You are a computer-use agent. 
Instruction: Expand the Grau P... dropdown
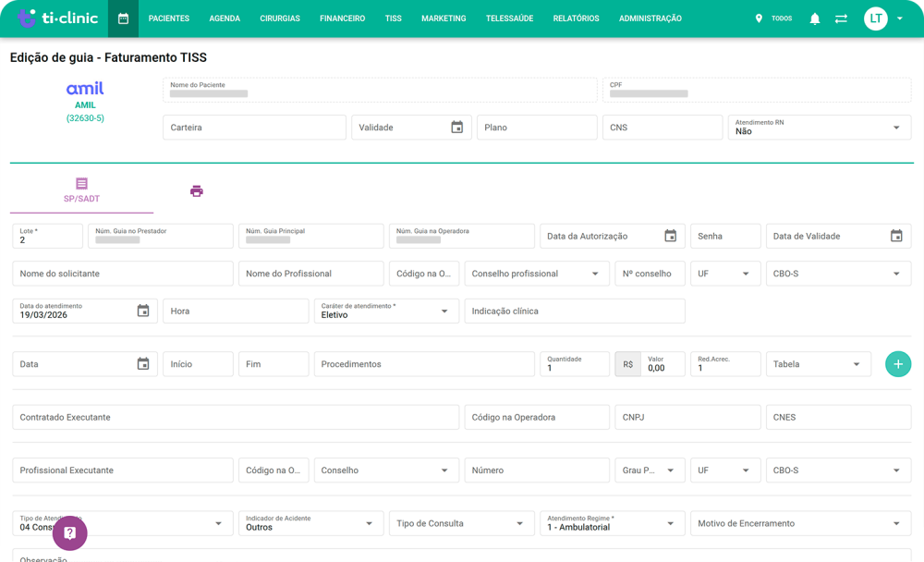[650, 470]
